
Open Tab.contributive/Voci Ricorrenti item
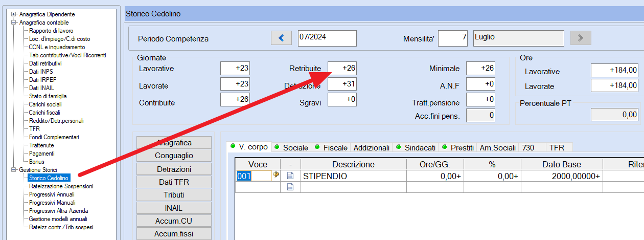click(x=67, y=55)
